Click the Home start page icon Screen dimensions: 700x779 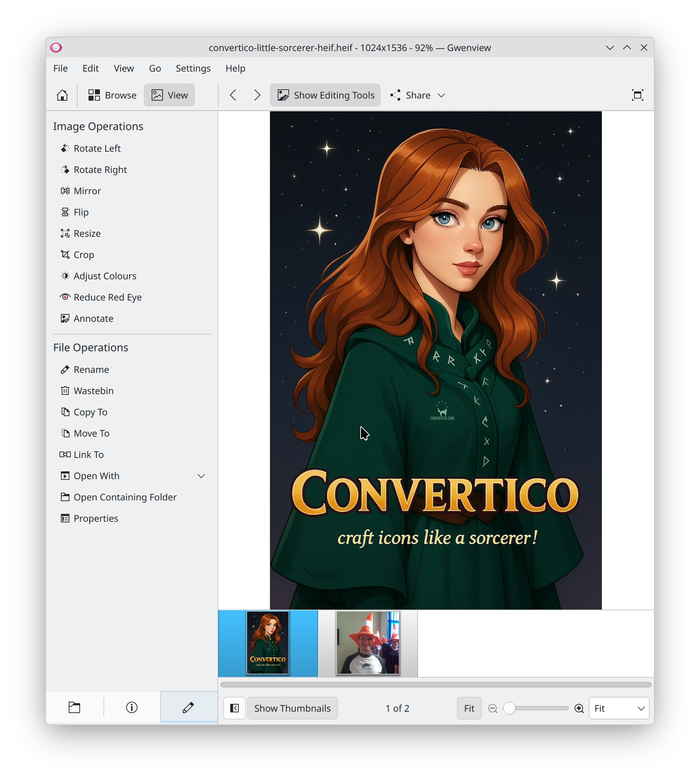[62, 95]
